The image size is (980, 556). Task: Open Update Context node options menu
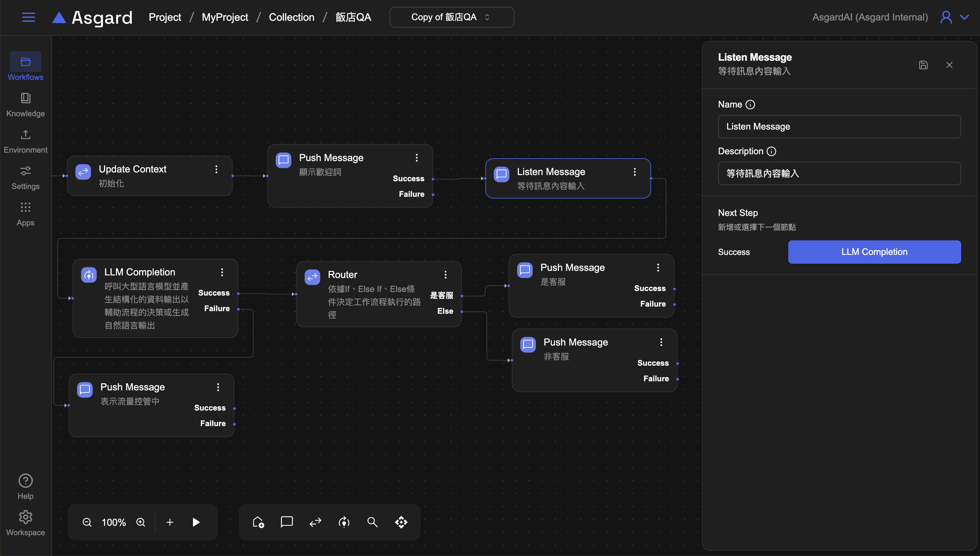[216, 169]
